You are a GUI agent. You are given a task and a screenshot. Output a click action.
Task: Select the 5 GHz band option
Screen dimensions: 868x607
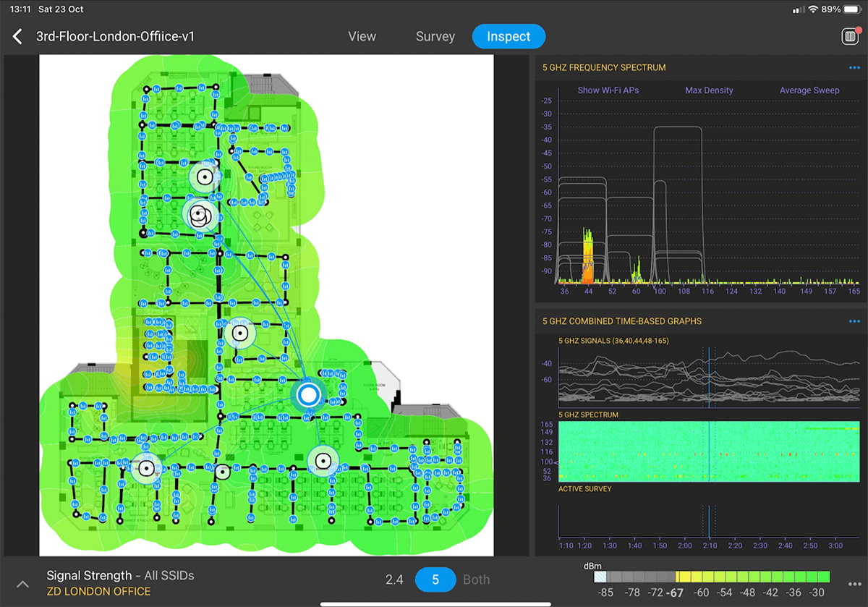coord(435,580)
